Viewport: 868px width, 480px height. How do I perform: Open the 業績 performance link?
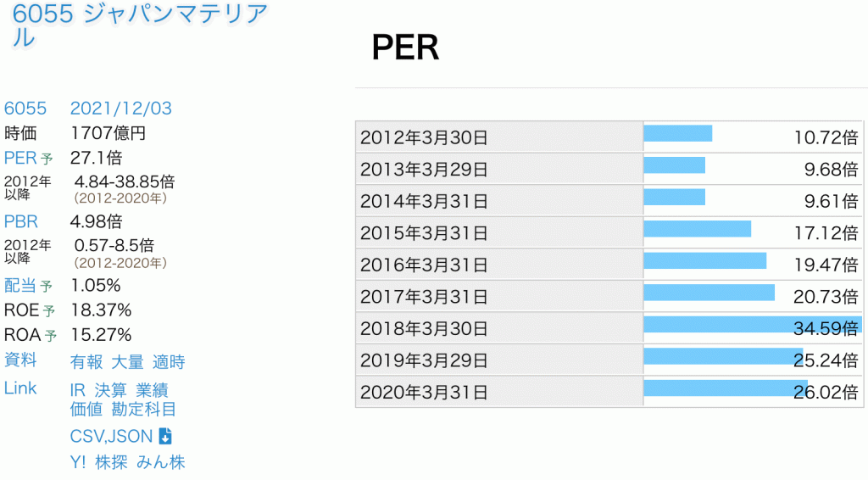tap(152, 390)
